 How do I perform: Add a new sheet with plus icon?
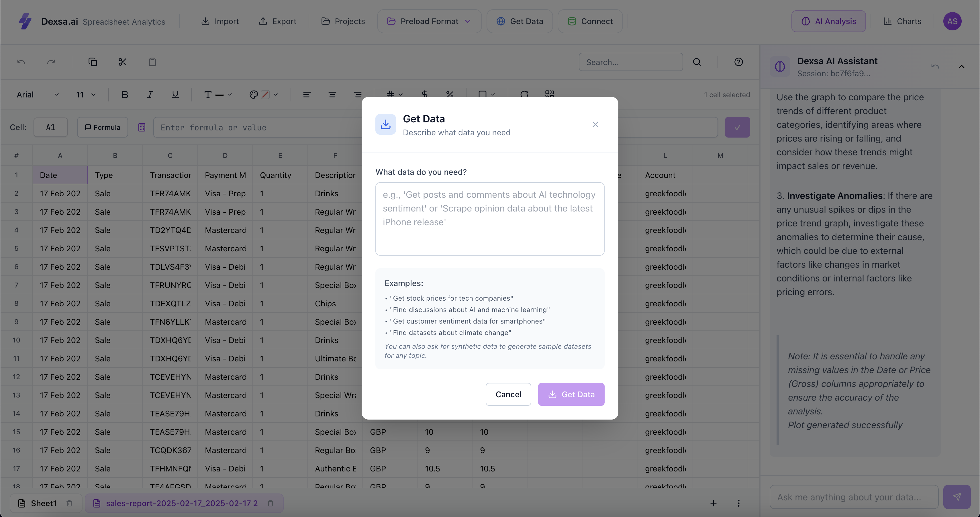click(713, 503)
